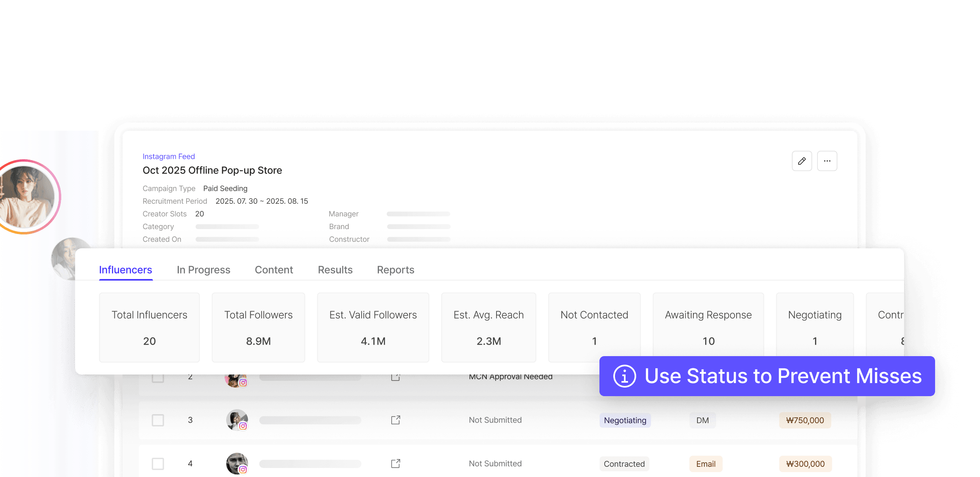Toggle the checkbox for row 2

(x=158, y=378)
